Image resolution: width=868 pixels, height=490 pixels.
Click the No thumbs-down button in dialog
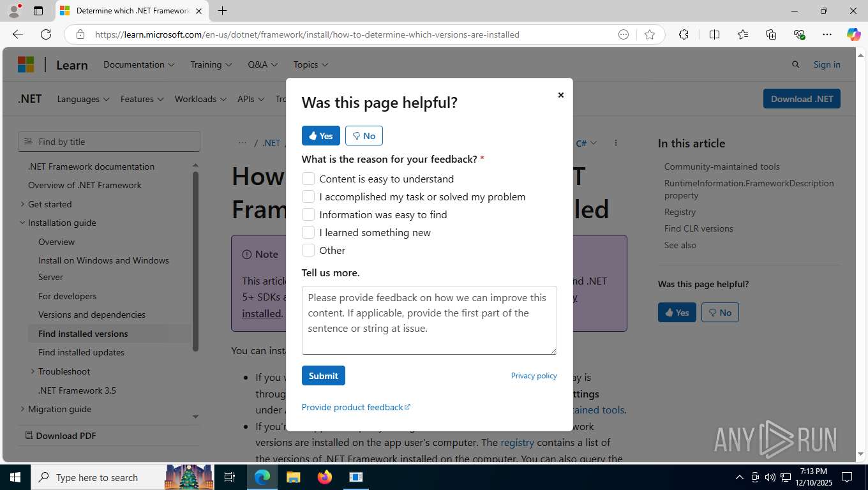[x=364, y=136]
